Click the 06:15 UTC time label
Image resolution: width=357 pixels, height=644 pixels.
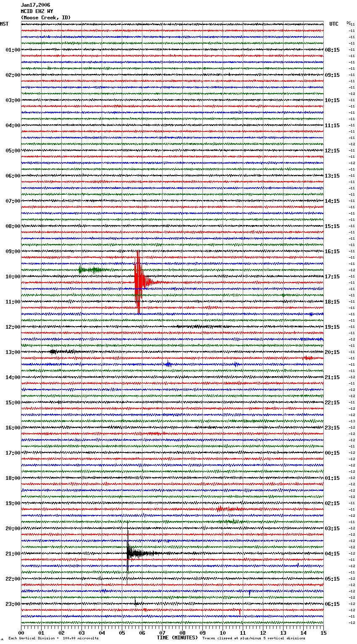pyautogui.click(x=332, y=604)
